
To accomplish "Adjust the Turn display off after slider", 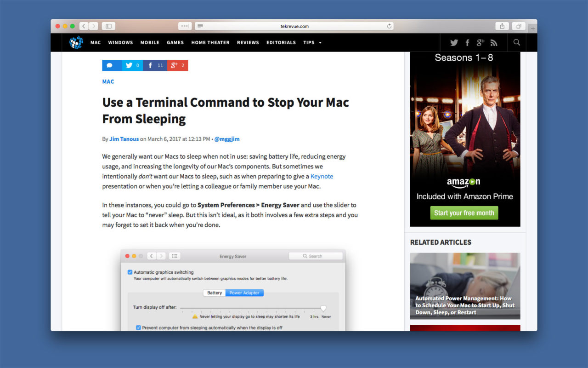I will coord(323,308).
